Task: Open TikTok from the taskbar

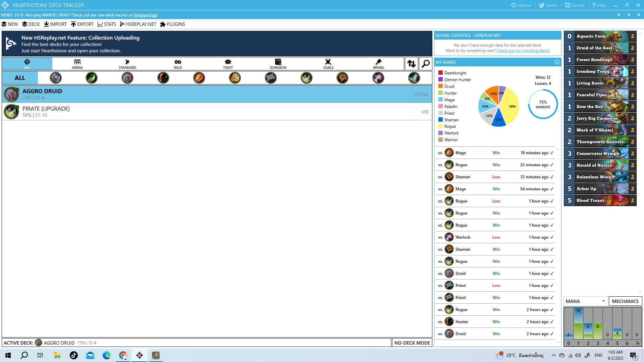Action: coord(74,355)
